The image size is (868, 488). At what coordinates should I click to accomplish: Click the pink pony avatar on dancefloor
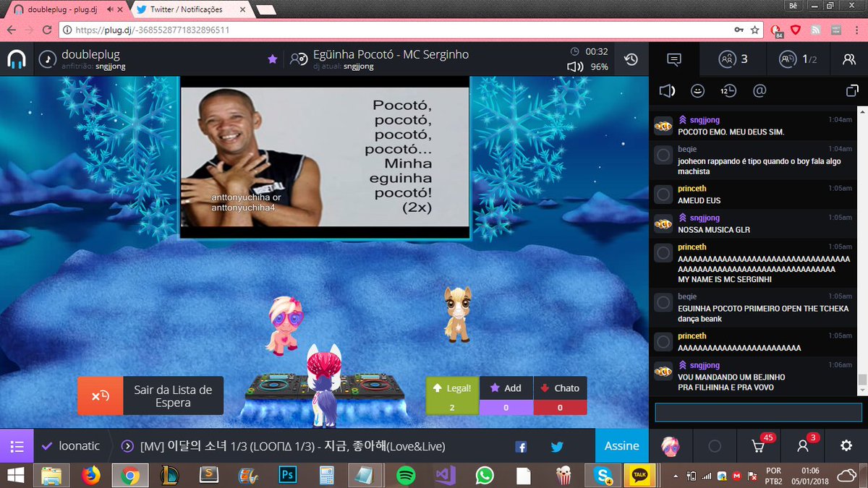point(284,325)
